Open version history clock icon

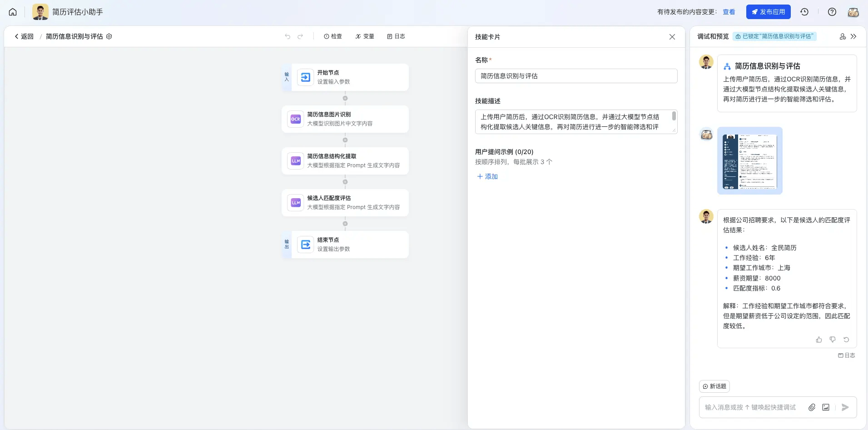(804, 12)
